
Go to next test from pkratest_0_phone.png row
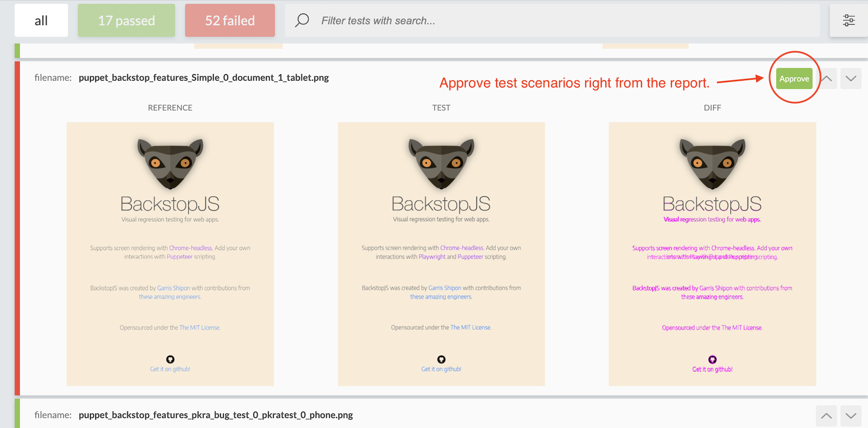[x=851, y=416]
